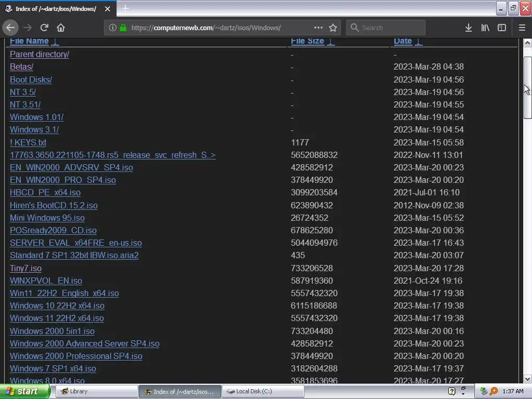Sort listing by Date
This screenshot has width=532, height=399.
click(403, 41)
